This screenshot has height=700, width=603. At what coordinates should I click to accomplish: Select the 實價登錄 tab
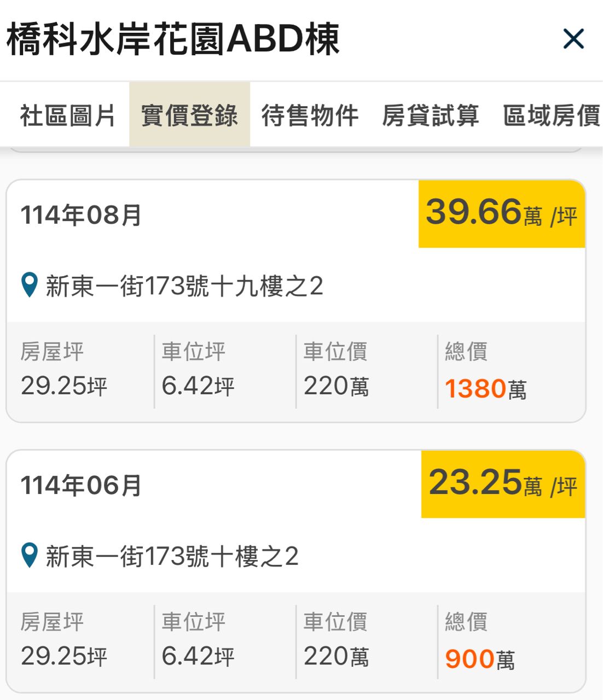[x=189, y=115]
